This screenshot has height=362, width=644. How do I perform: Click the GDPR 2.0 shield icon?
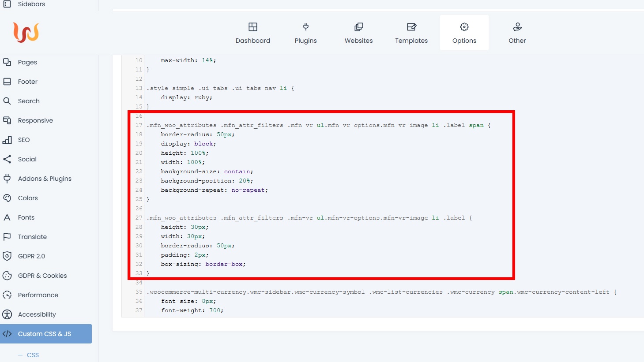(x=7, y=256)
